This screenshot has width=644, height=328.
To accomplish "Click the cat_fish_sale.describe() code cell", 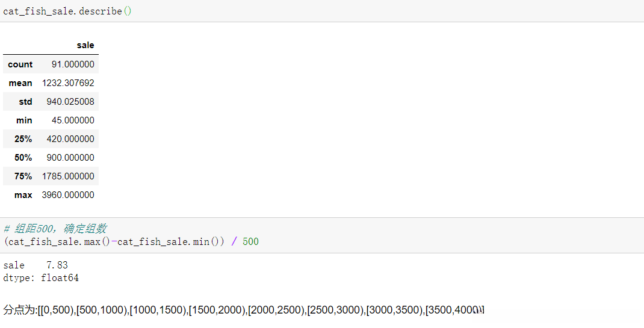I will point(67,11).
